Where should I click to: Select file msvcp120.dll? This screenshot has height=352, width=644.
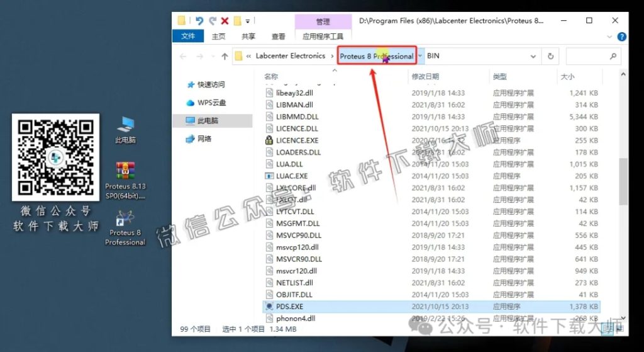pos(297,247)
